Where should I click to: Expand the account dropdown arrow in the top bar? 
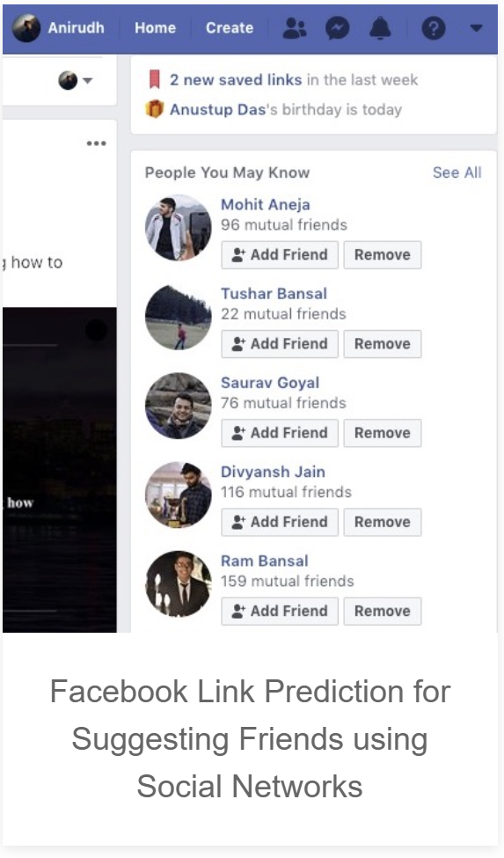[476, 28]
